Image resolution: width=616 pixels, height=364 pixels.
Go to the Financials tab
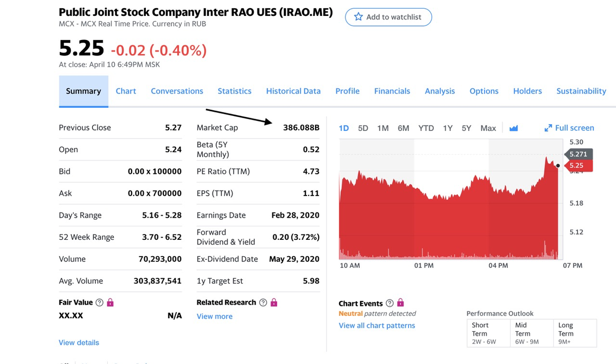(x=392, y=91)
